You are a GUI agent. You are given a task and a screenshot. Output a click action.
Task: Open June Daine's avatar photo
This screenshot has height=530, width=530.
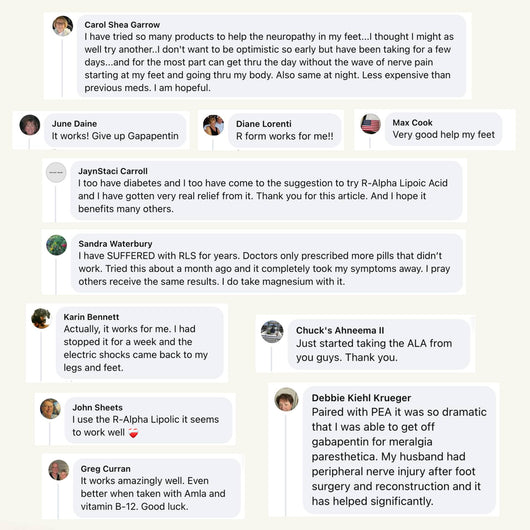[30, 125]
